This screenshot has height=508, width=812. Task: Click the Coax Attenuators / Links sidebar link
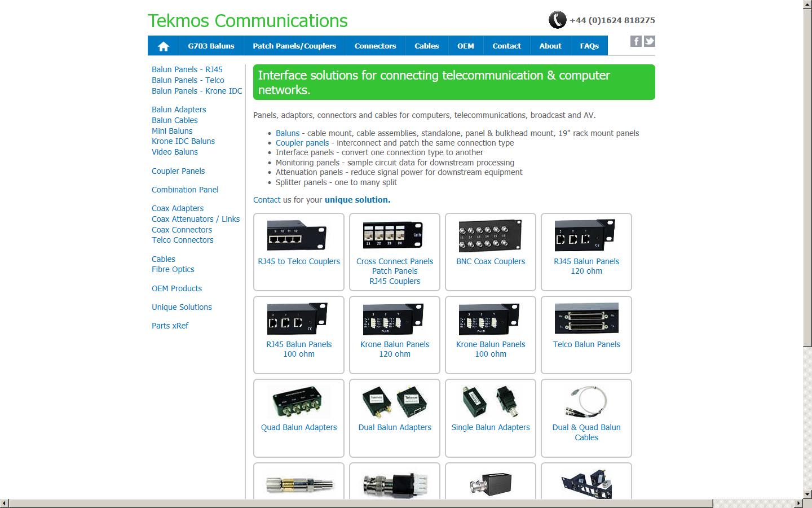pyautogui.click(x=196, y=219)
